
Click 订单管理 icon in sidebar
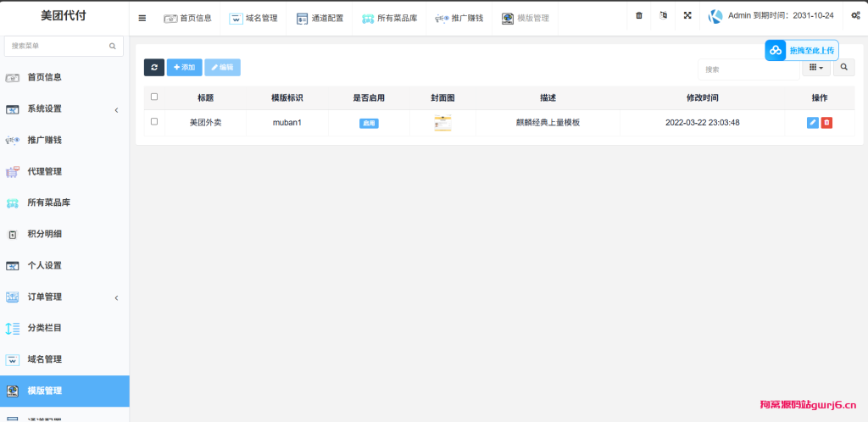click(x=12, y=297)
